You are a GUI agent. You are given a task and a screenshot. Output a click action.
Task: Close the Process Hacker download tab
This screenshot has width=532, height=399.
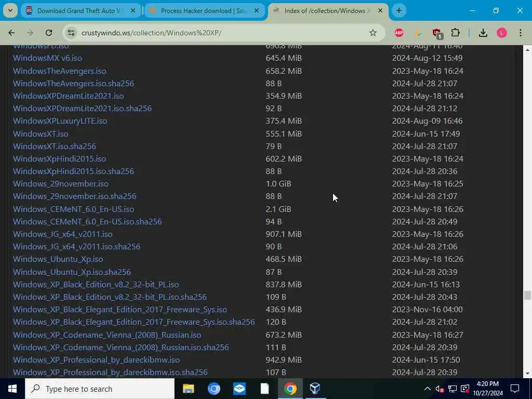(257, 11)
